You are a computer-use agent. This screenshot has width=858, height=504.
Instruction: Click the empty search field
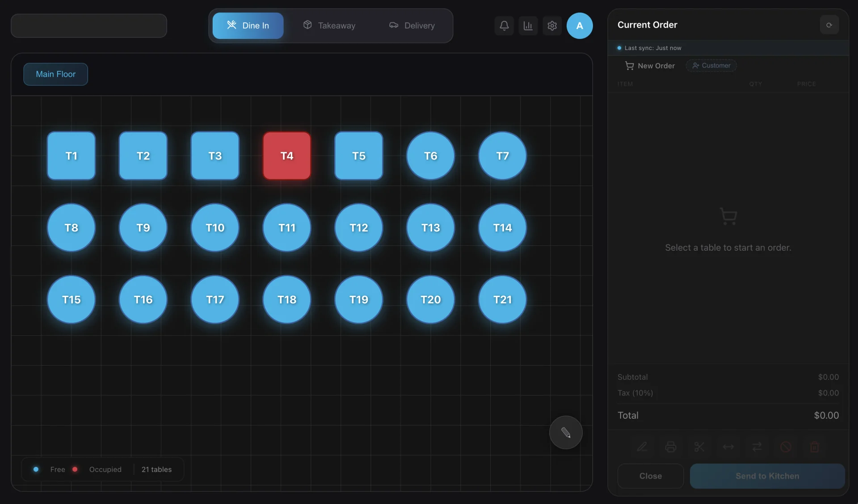click(x=89, y=25)
